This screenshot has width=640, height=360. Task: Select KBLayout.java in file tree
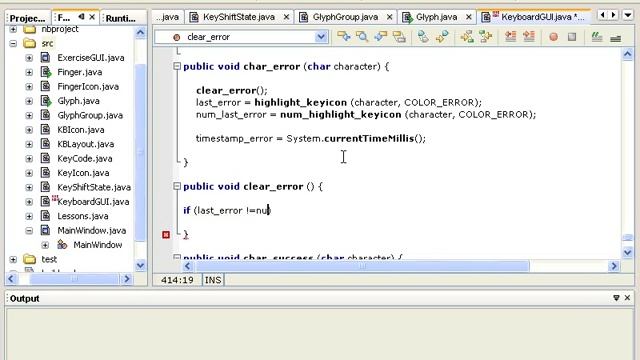coord(85,144)
